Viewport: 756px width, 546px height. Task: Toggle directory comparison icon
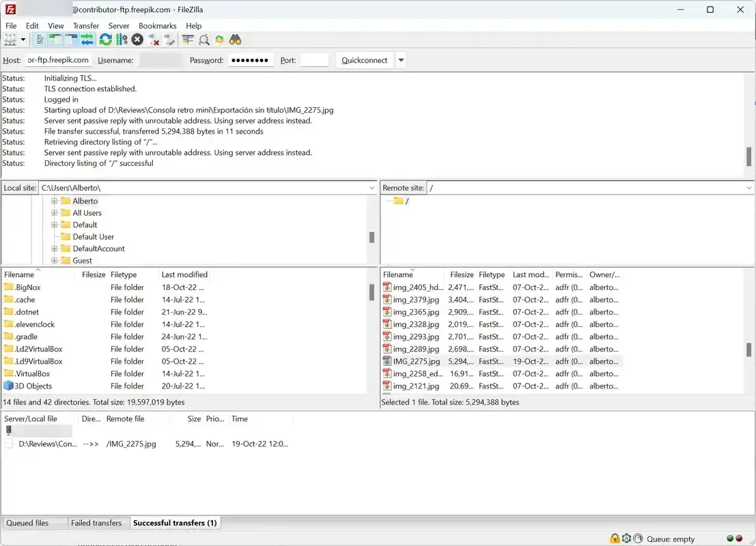(x=204, y=40)
